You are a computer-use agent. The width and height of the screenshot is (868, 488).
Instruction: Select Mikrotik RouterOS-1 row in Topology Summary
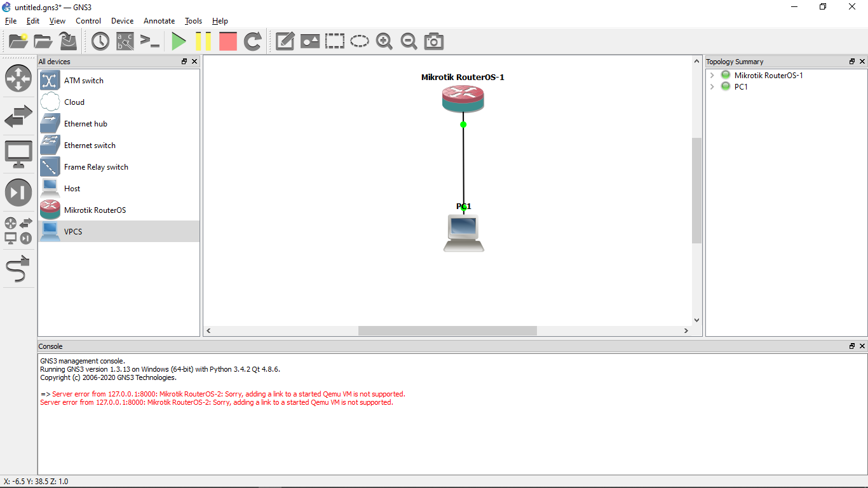tap(786, 76)
